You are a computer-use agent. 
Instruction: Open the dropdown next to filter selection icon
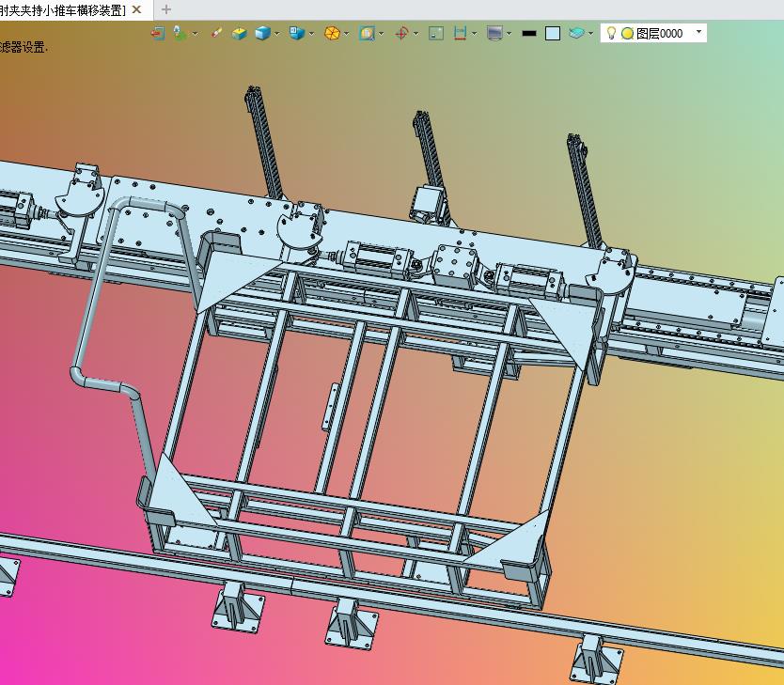(195, 34)
